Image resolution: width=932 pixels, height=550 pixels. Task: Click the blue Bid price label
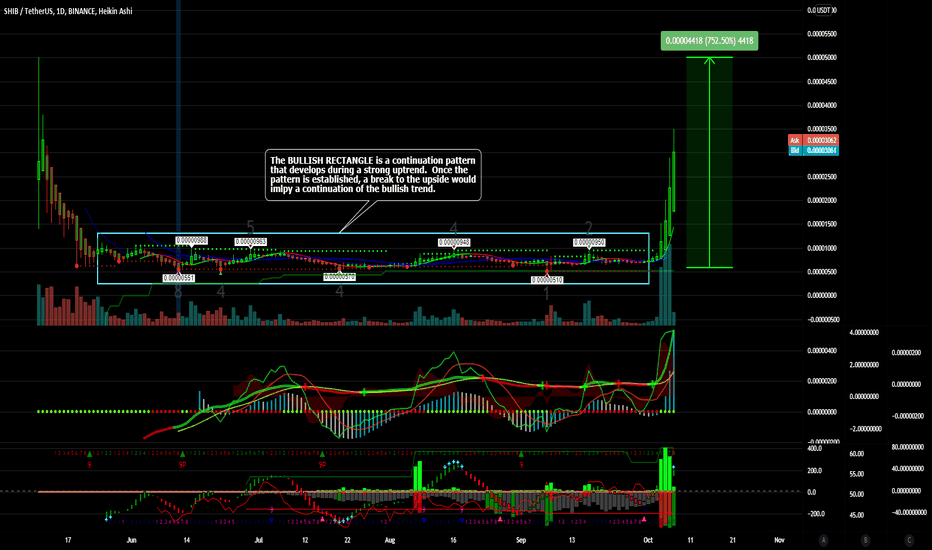[x=813, y=150]
